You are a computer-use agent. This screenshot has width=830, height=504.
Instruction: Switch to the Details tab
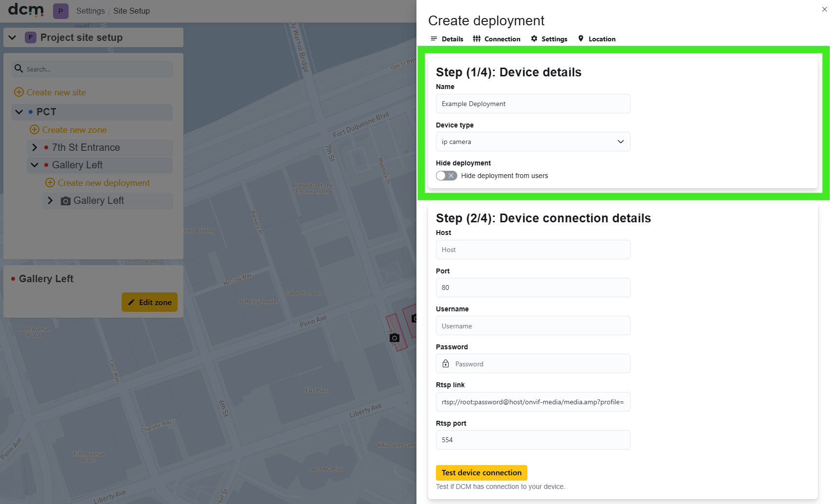pos(447,39)
